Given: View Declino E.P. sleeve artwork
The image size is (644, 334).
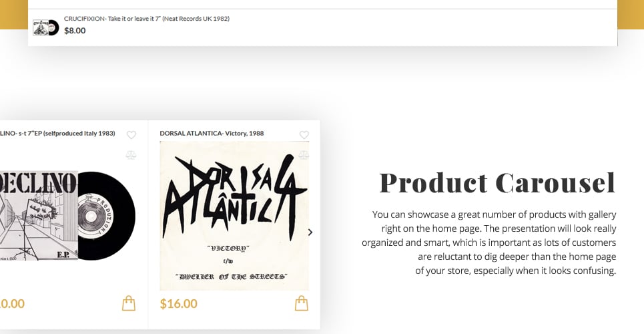Looking at the screenshot, I should tap(39, 216).
